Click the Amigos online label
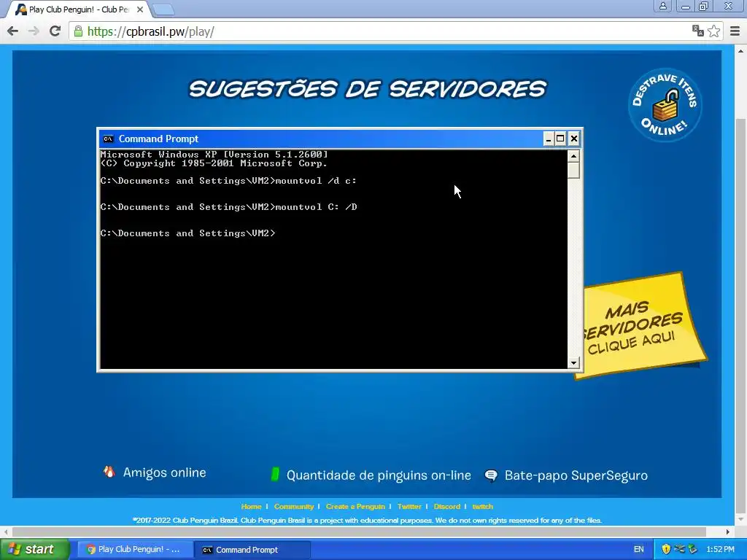Image resolution: width=747 pixels, height=560 pixels. [164, 472]
